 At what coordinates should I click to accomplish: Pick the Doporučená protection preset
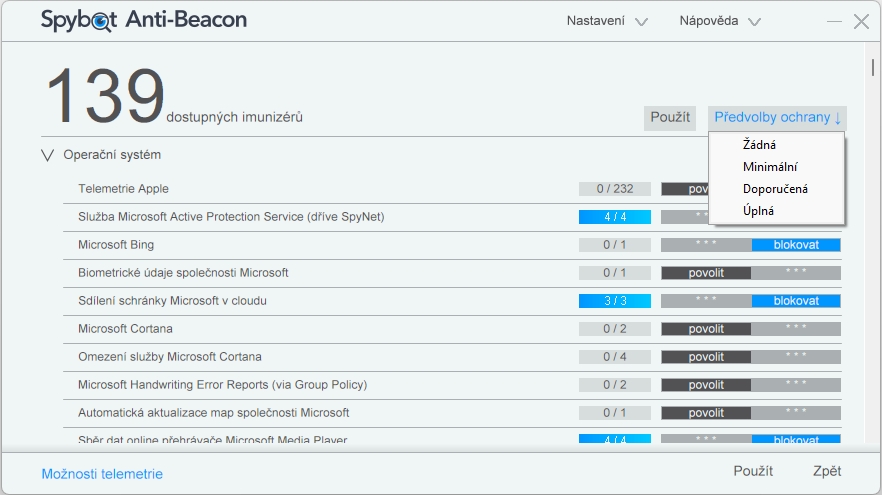point(775,189)
